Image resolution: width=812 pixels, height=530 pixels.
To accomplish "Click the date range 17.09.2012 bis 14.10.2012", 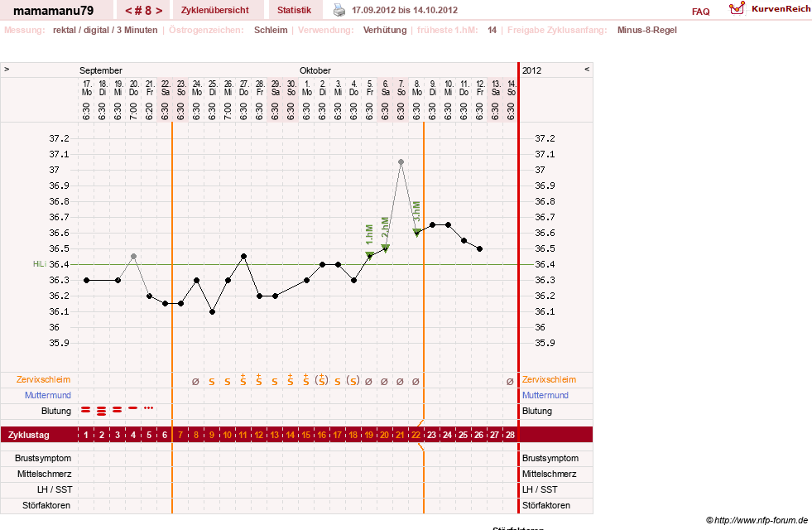I will coord(405,11).
